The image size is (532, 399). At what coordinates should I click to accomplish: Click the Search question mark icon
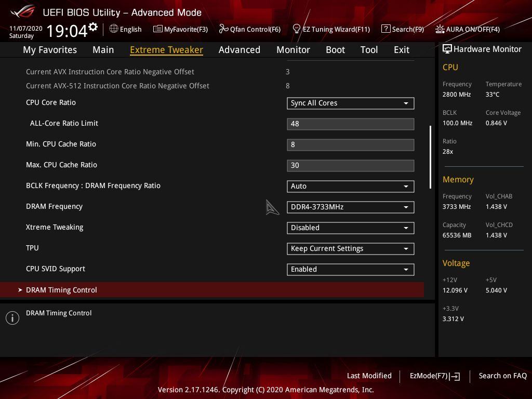pos(386,29)
